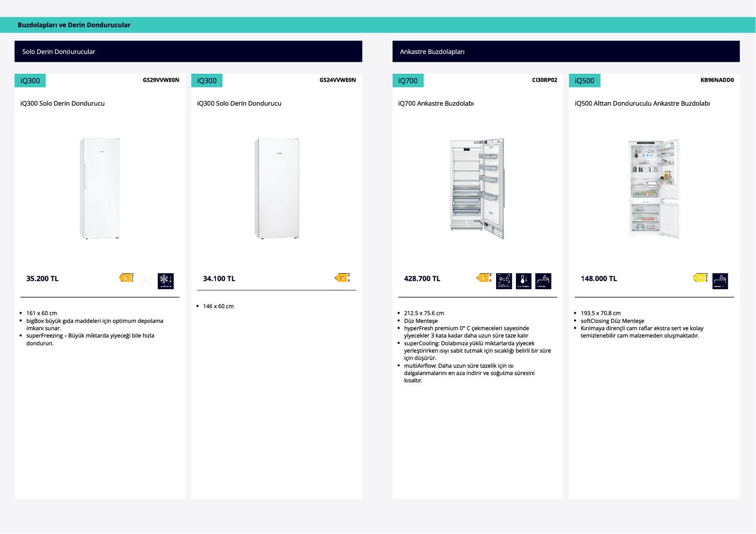Open the GS24VVWE0N freezer product image
The width and height of the screenshot is (756, 534).
coord(277,189)
